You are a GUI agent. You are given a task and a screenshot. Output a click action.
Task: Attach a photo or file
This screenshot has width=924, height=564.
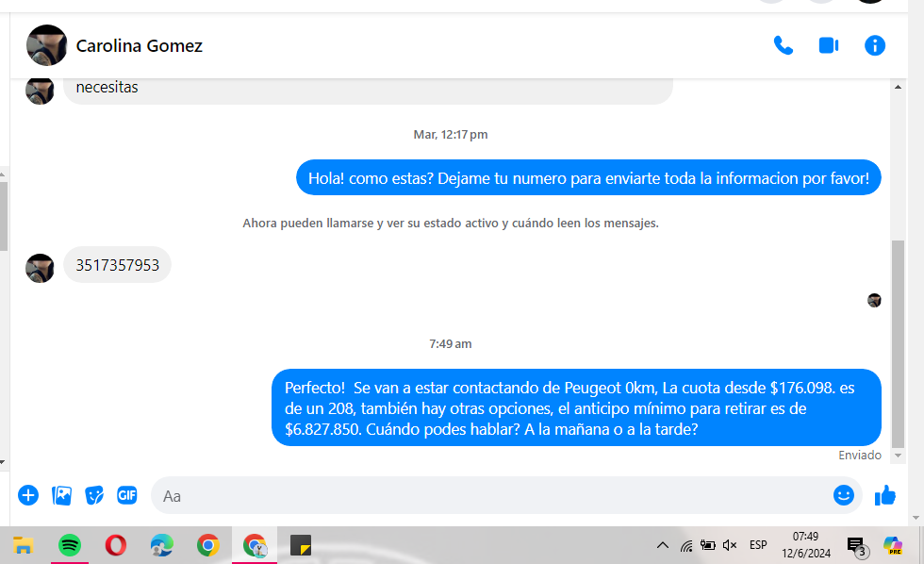click(x=61, y=496)
